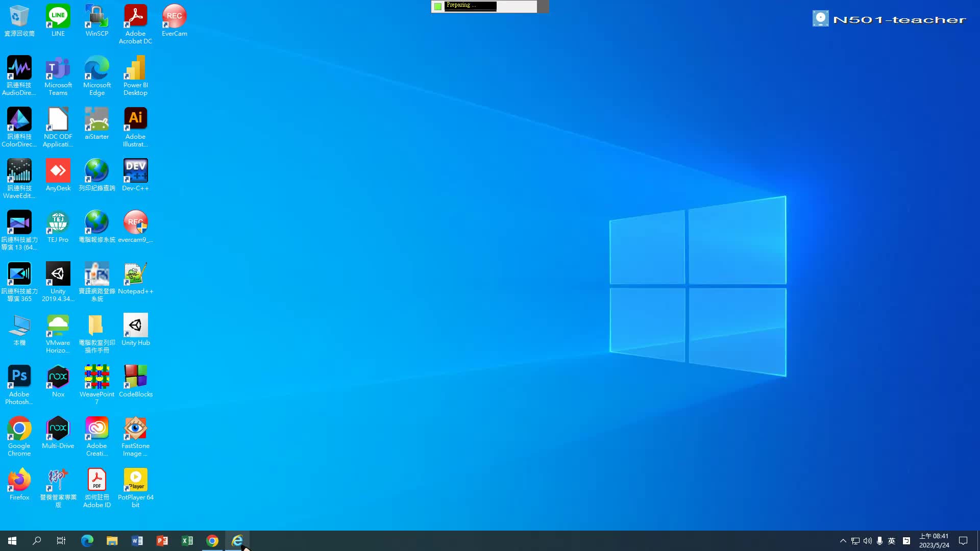
Task: Select Power BI Desktop shortcut
Action: coord(136,76)
